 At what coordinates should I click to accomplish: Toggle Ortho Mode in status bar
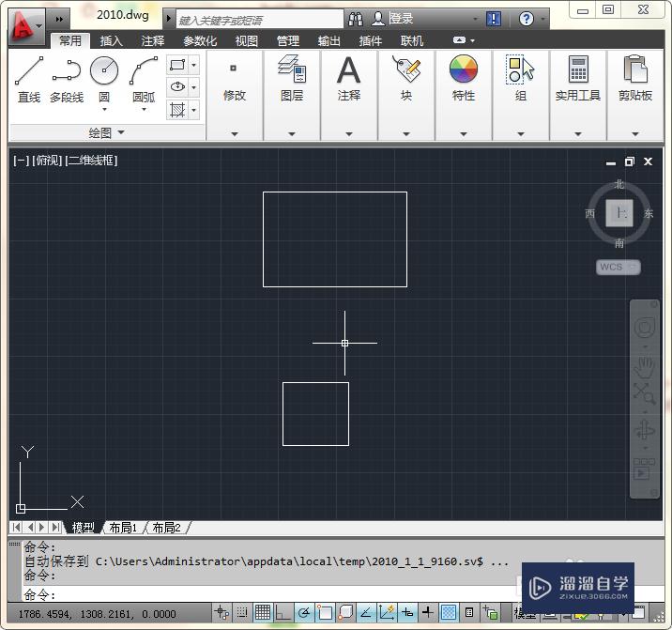(283, 612)
